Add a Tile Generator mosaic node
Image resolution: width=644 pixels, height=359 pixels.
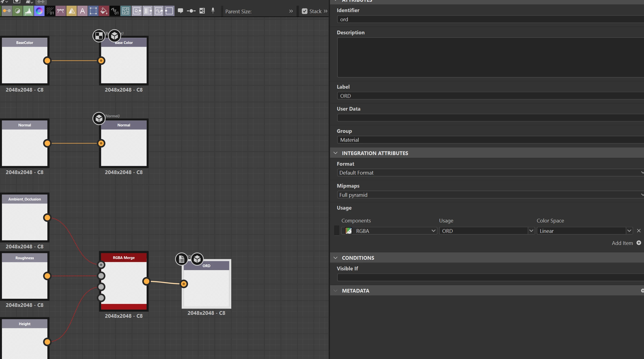coord(125,11)
